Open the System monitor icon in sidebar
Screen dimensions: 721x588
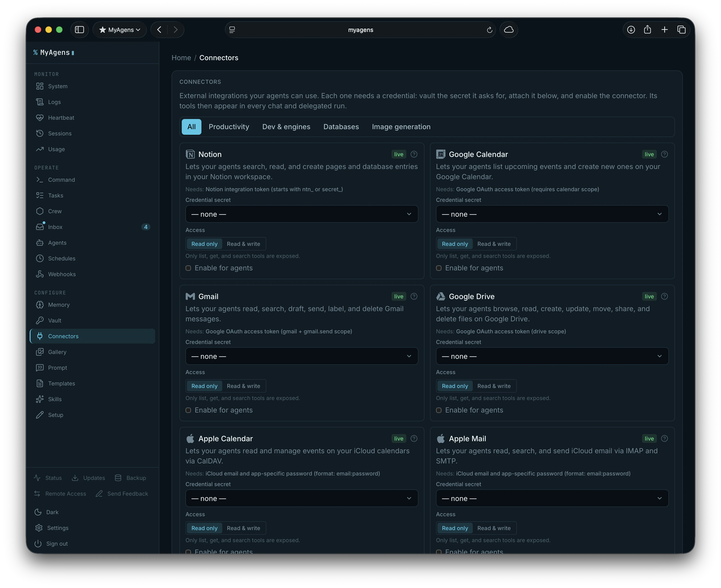[x=40, y=86]
